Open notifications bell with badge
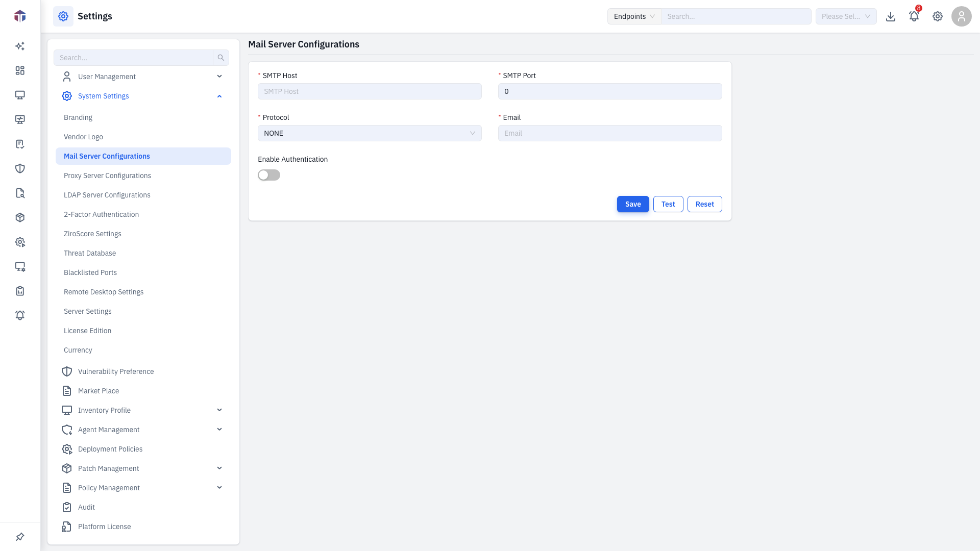This screenshot has height=551, width=980. pos(914,16)
